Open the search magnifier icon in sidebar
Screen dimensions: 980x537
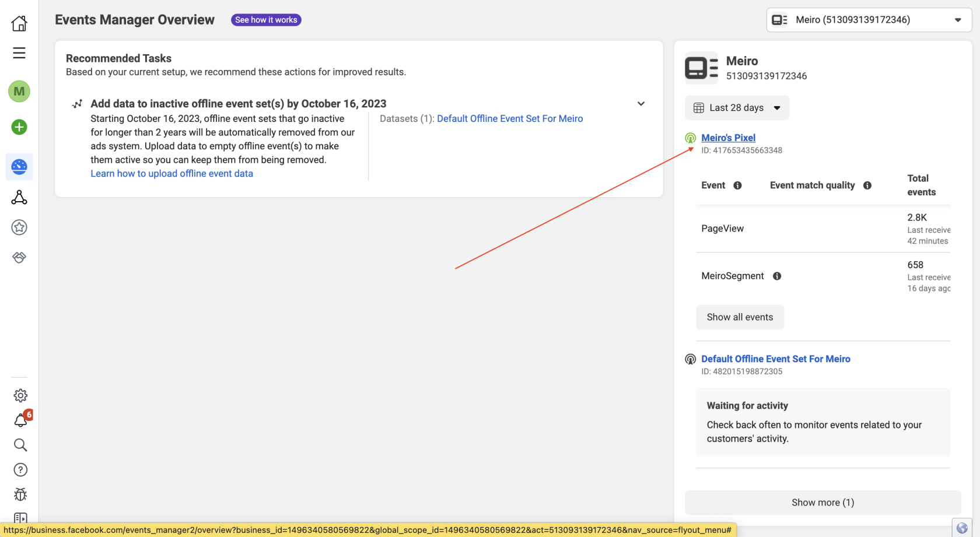[20, 445]
